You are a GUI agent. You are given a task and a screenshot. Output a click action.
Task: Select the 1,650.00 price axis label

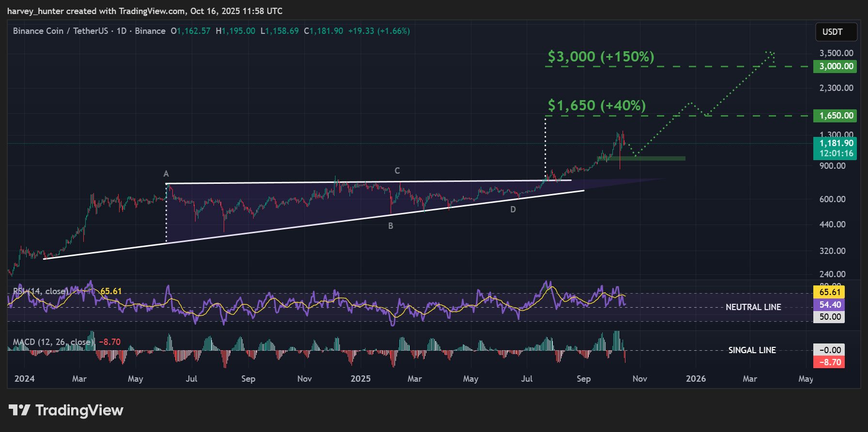tap(835, 116)
